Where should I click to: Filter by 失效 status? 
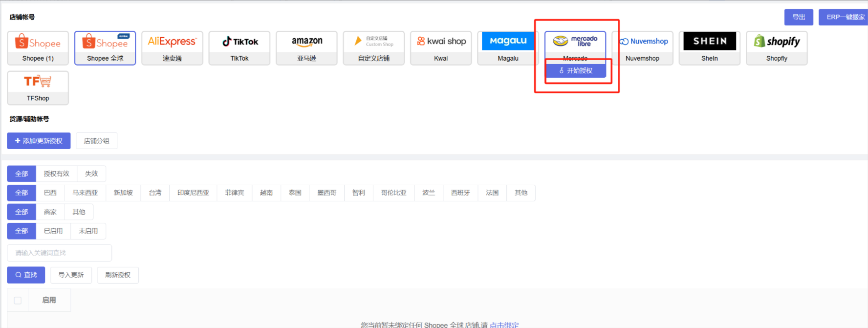(91, 174)
